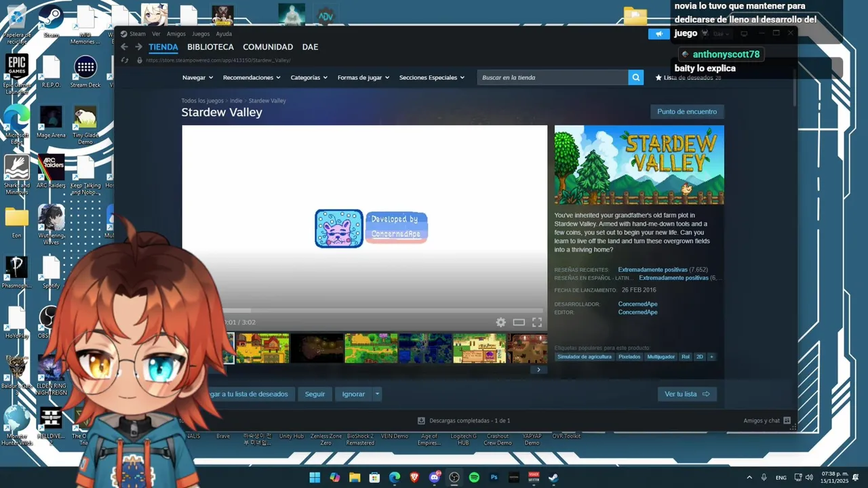Open the Juegos menu
This screenshot has height=488, width=868.
tap(201, 34)
